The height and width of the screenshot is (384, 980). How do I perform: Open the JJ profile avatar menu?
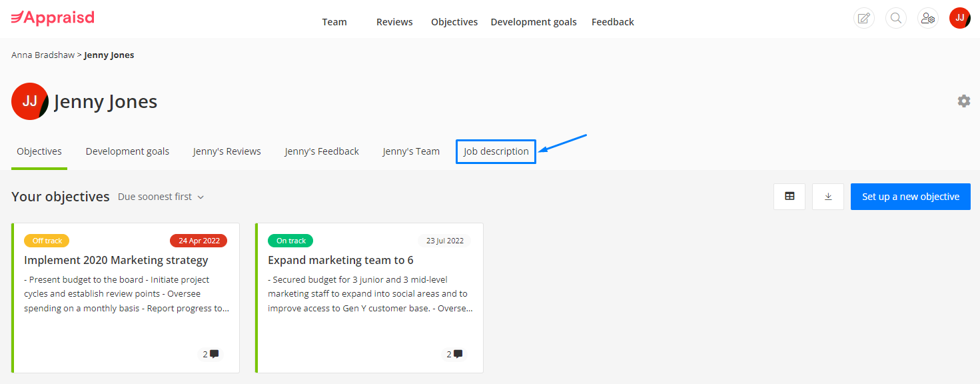coord(960,18)
